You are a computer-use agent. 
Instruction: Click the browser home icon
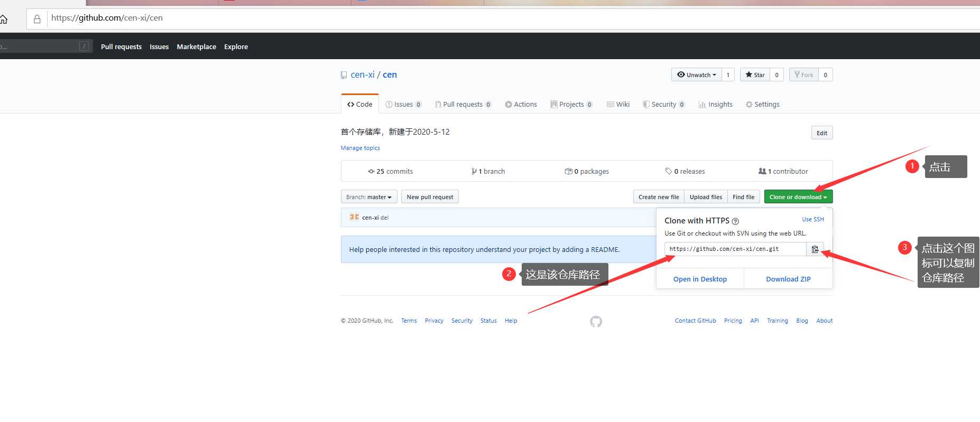pyautogui.click(x=3, y=20)
